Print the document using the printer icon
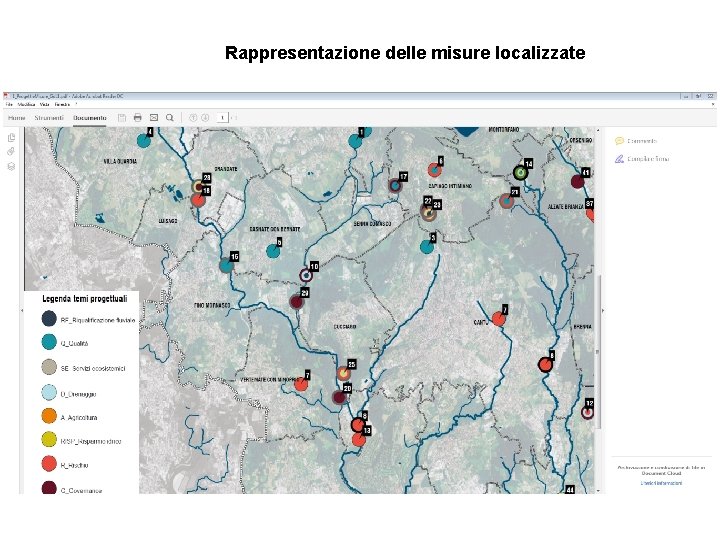The width and height of the screenshot is (720, 540). click(138, 118)
